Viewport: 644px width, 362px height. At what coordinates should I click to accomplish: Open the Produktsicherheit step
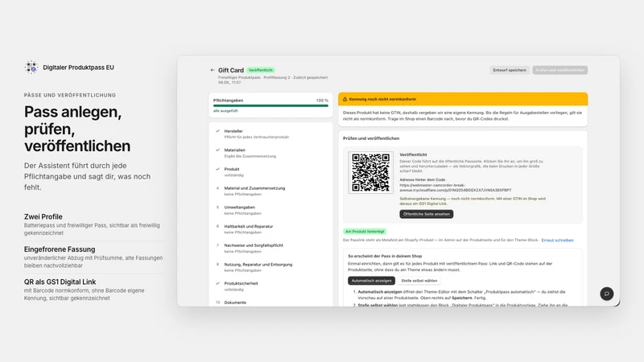click(x=270, y=286)
